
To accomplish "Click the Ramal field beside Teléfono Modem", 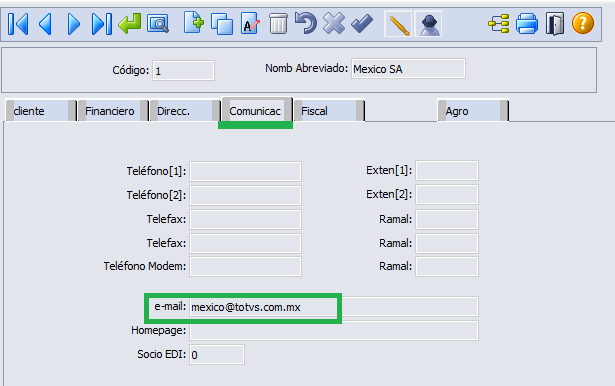I will [x=447, y=266].
